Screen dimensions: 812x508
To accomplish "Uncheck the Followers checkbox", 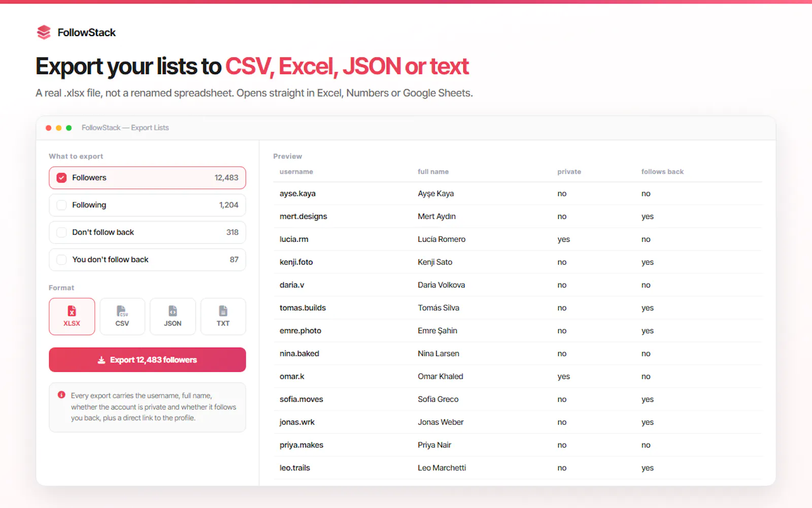I will pos(61,178).
